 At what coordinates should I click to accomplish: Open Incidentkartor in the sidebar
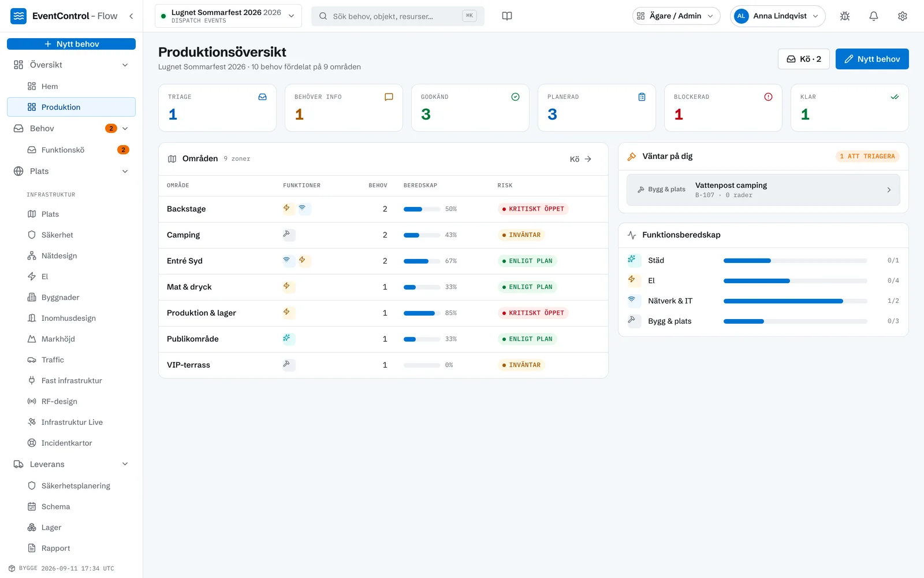[71, 443]
